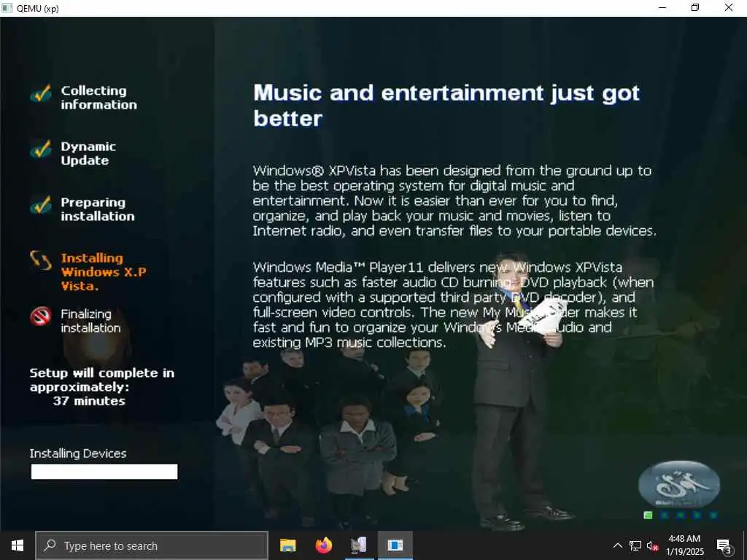This screenshot has height=560, width=747.
Task: Open the Windows Start menu
Action: [18, 545]
